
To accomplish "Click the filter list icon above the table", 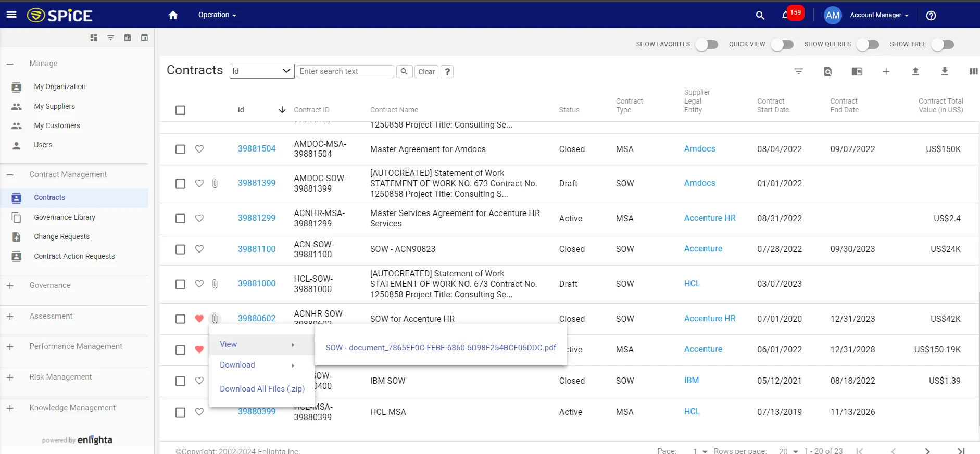I will [x=798, y=71].
